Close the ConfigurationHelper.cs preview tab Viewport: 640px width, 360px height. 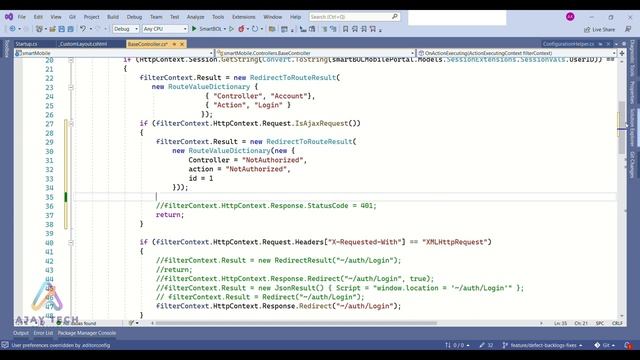pos(608,44)
